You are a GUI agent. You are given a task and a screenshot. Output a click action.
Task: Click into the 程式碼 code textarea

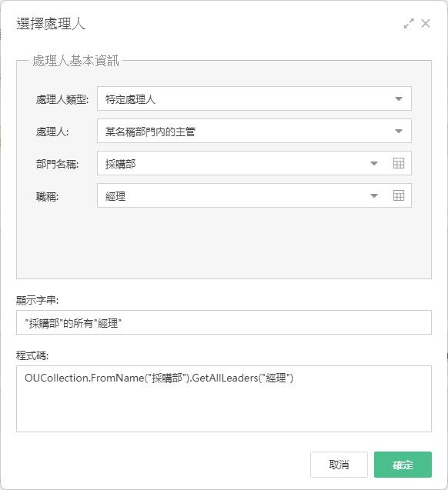(x=224, y=398)
